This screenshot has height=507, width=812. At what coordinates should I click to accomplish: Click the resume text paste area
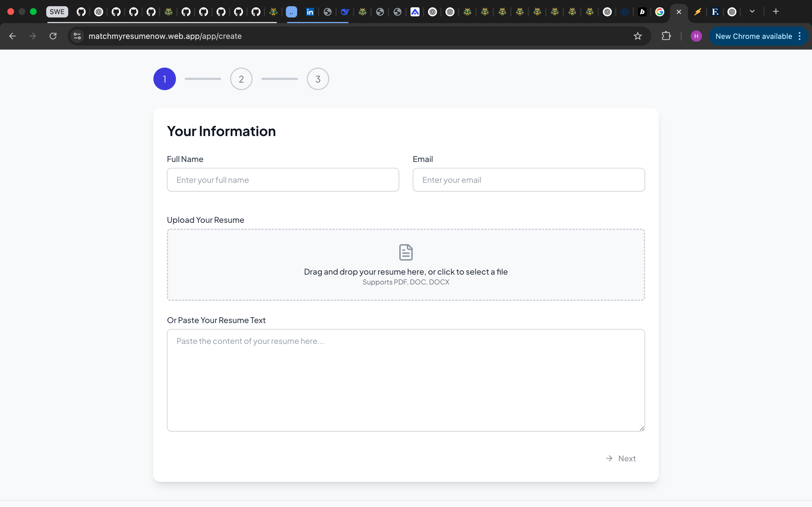pos(406,380)
